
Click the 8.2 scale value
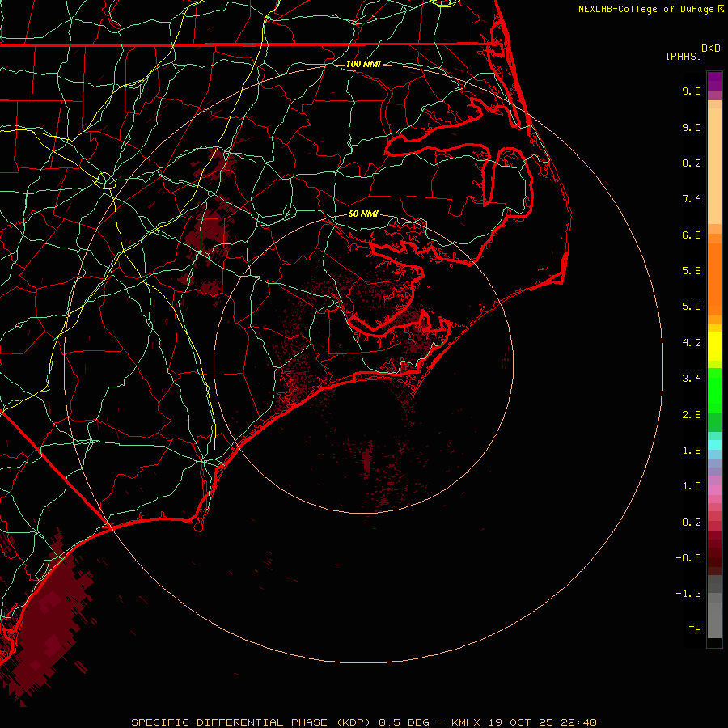point(692,163)
